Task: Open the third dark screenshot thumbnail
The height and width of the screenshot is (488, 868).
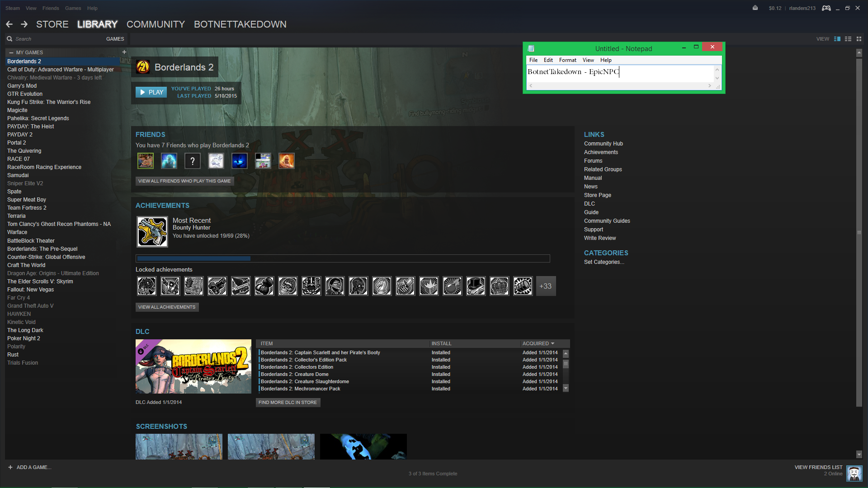Action: click(x=363, y=447)
